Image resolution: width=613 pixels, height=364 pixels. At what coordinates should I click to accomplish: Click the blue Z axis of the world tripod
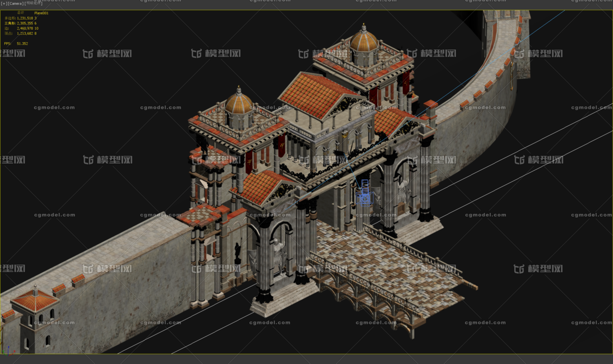[x=9, y=348]
